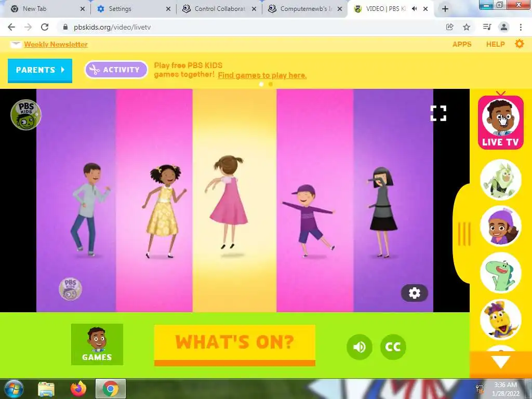Screen dimensions: 532x399
Task: Select the girl with purple beanie show icon
Action: point(501,226)
